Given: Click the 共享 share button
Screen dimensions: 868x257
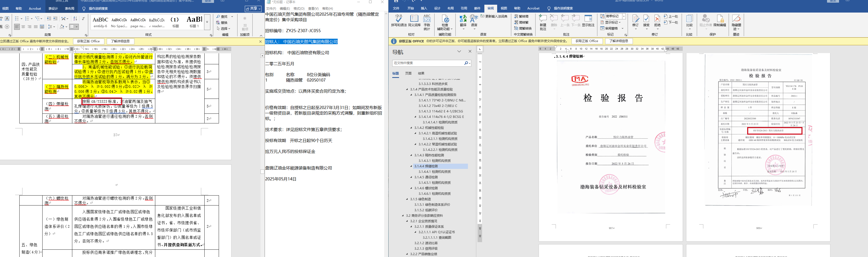Looking at the screenshot, I should tap(253, 8).
